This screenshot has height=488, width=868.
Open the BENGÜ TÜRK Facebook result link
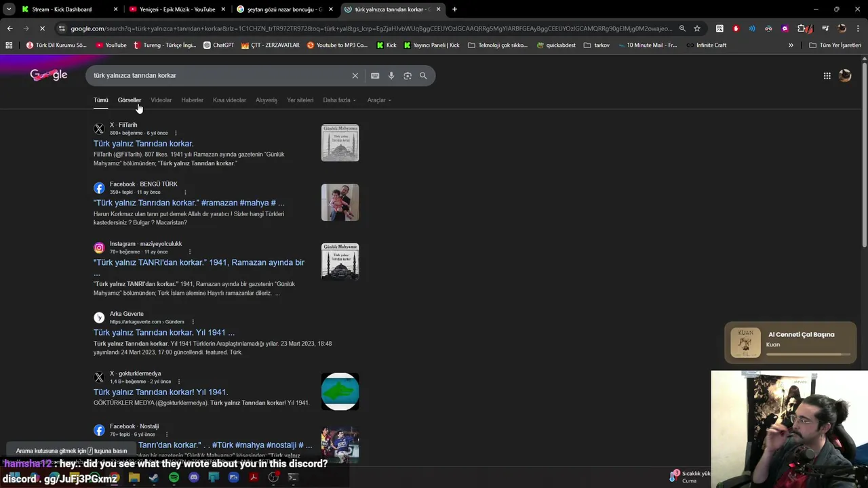click(x=189, y=203)
